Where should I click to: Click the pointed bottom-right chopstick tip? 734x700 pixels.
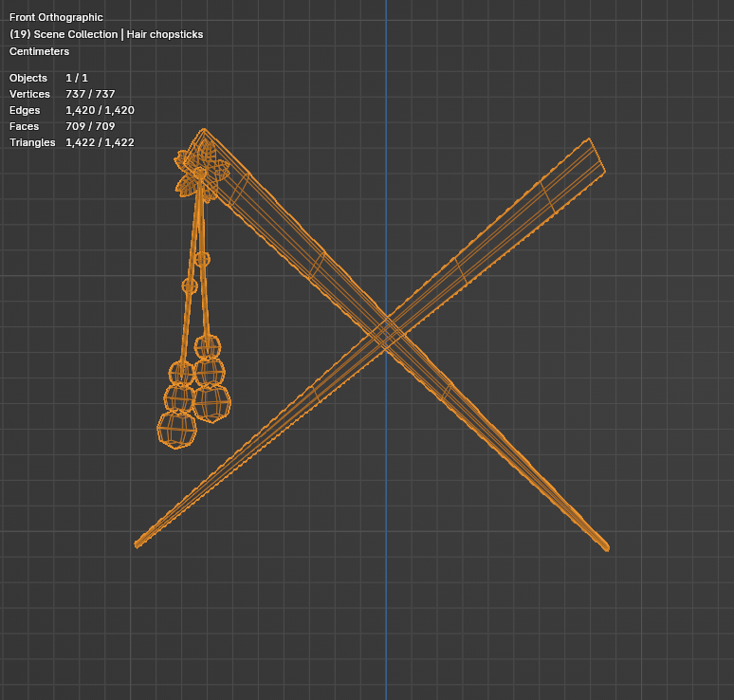click(605, 546)
